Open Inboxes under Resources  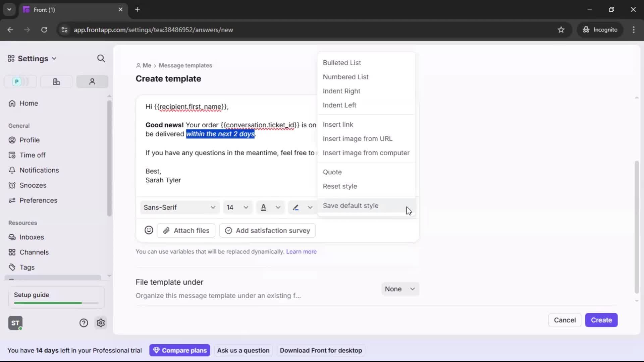pyautogui.click(x=32, y=237)
